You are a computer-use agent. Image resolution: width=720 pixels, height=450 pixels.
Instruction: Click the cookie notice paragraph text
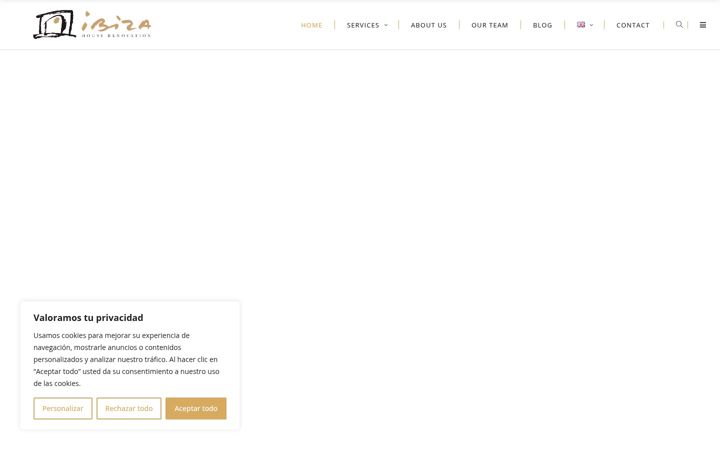(x=126, y=359)
